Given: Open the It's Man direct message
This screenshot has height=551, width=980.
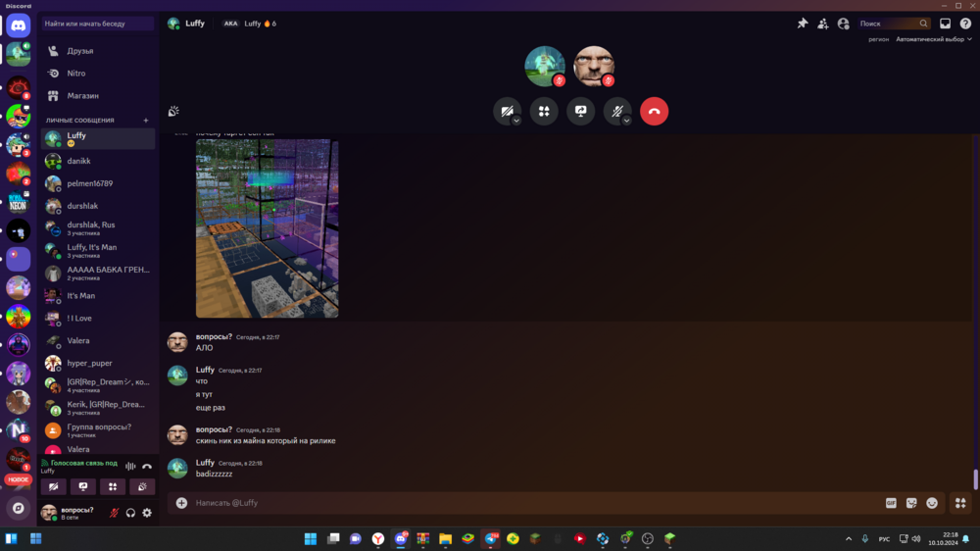Looking at the screenshot, I should (97, 296).
